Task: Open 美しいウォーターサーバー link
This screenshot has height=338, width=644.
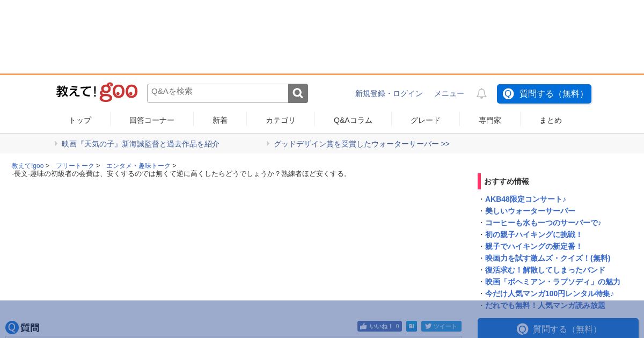Action: click(x=530, y=211)
